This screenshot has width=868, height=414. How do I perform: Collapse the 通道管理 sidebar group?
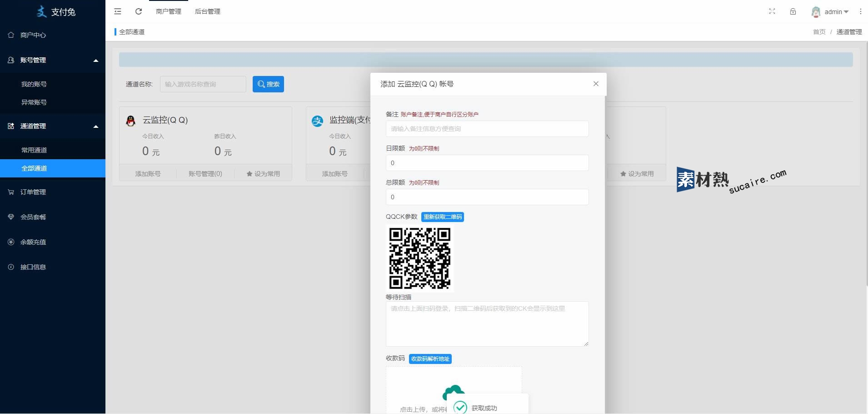click(53, 126)
